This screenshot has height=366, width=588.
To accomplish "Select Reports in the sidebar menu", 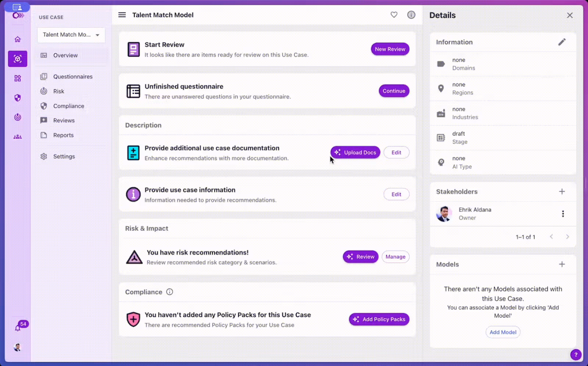I will point(63,135).
